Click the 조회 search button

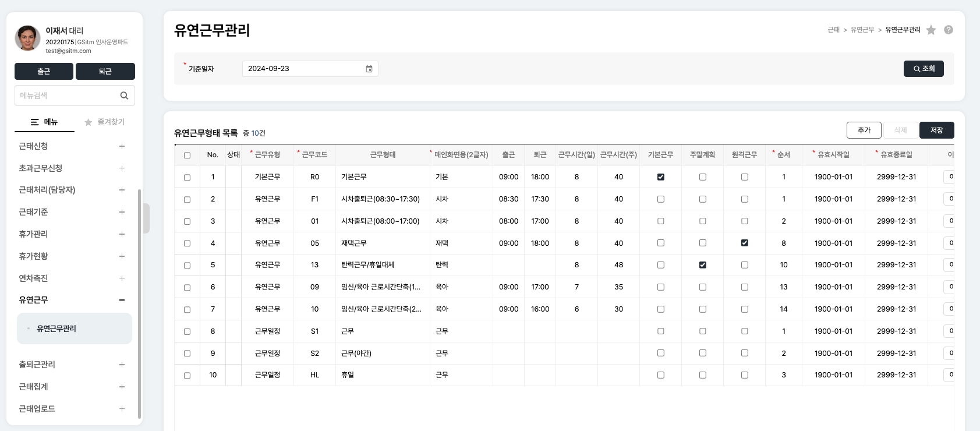(x=924, y=69)
